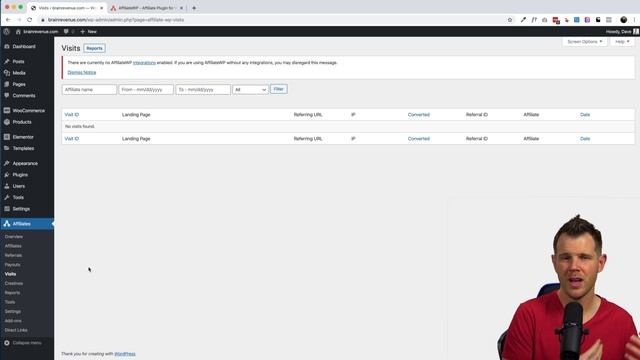Click the AffiliateWP logo icon in sidebar

(7, 224)
